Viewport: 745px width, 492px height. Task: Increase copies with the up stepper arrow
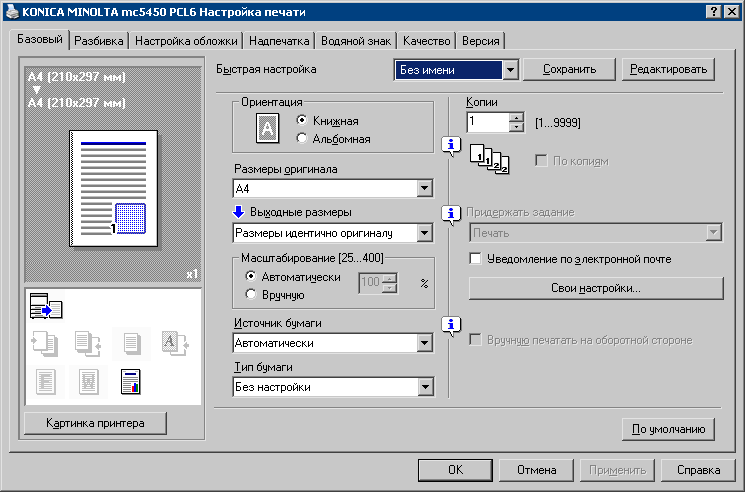point(516,117)
